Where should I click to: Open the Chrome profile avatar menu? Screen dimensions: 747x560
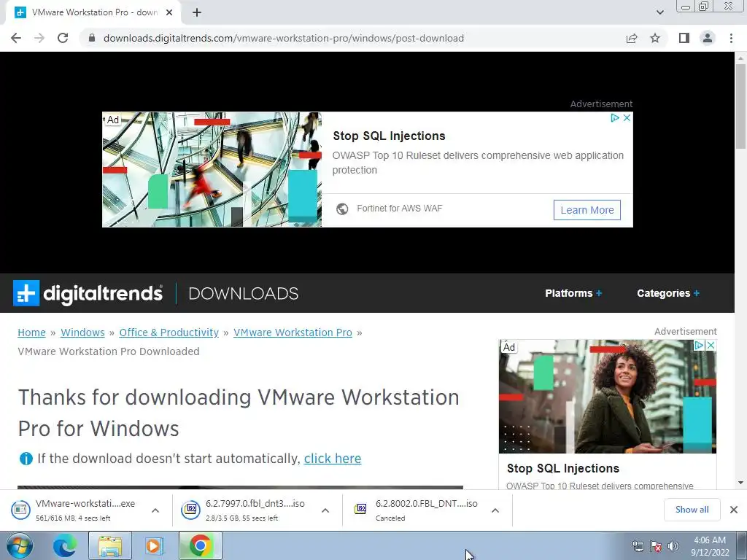[708, 38]
